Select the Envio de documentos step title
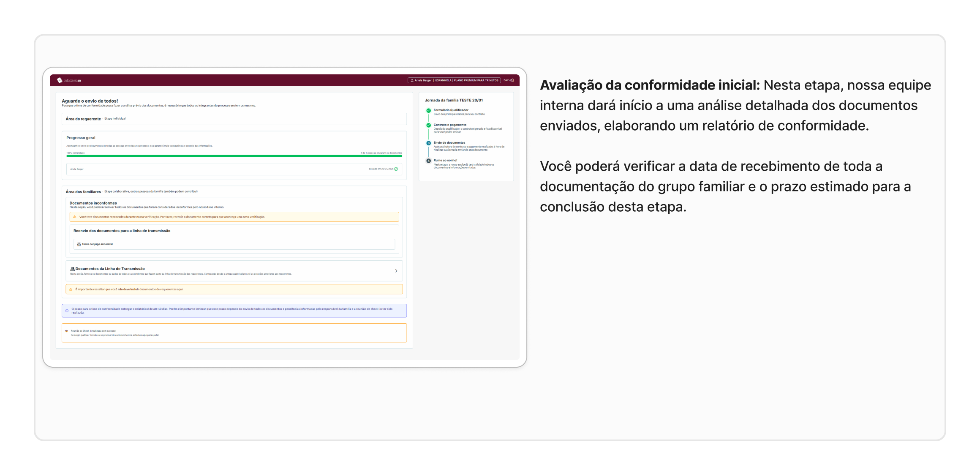This screenshot has width=980, height=475. pos(449,142)
